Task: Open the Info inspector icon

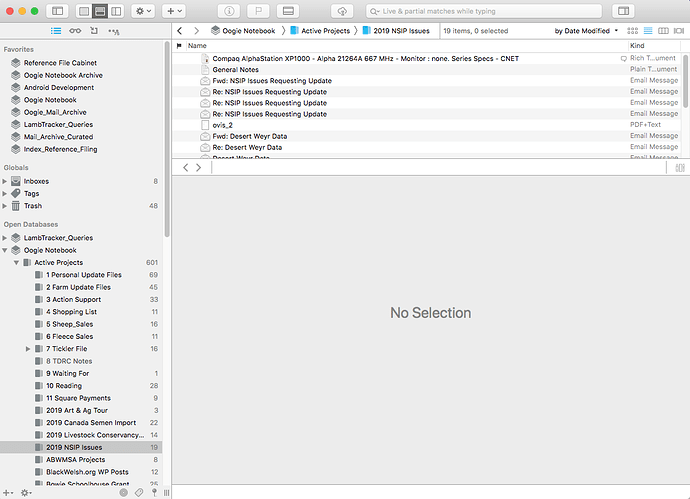Action: (x=229, y=11)
